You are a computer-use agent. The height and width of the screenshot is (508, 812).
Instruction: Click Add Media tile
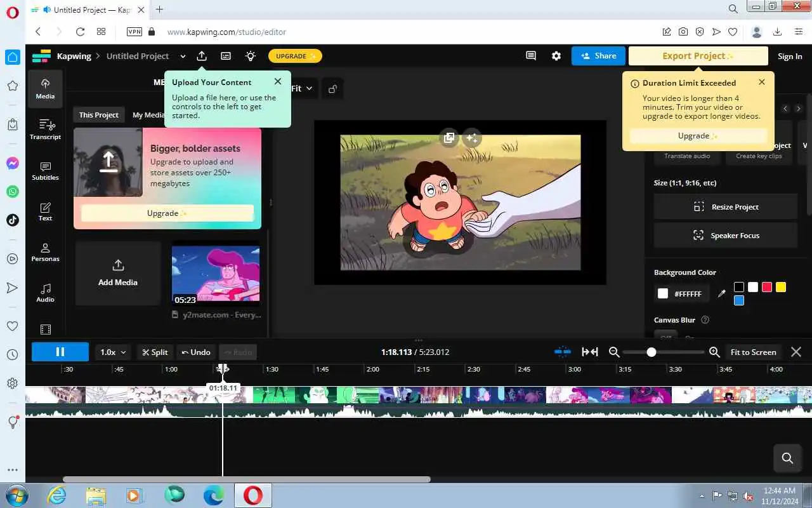point(118,274)
